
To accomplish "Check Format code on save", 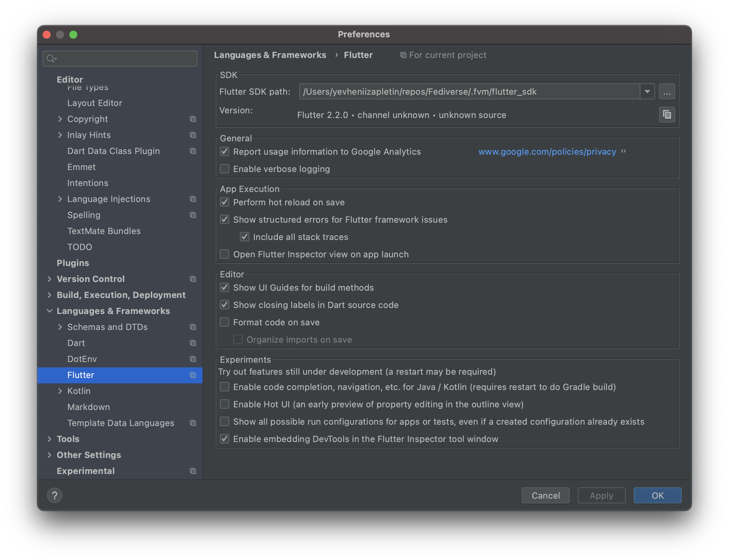I will click(x=225, y=322).
